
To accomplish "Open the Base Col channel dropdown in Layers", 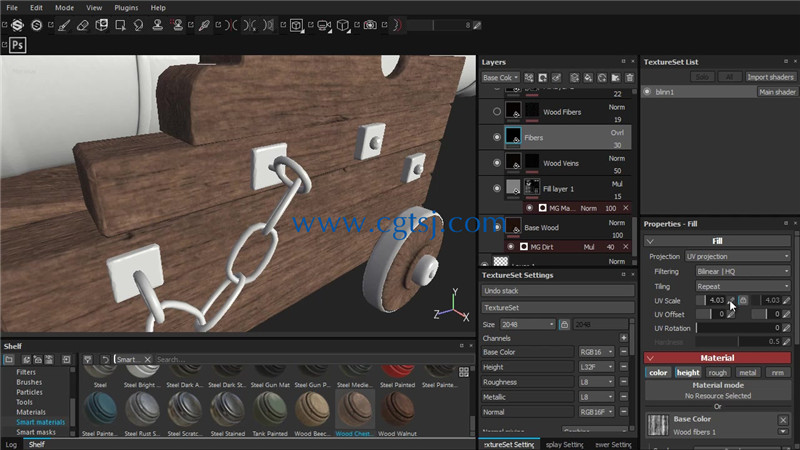I will (x=501, y=78).
